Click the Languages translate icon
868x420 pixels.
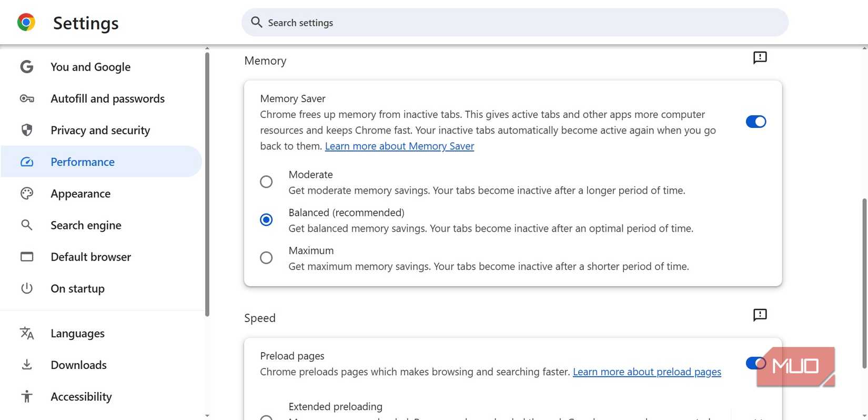(x=27, y=334)
